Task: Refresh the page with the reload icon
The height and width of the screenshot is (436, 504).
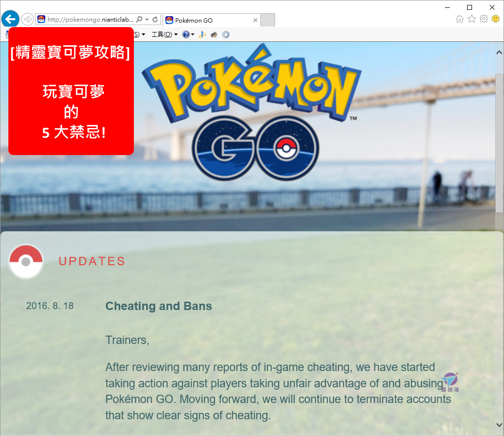Action: 155,19
